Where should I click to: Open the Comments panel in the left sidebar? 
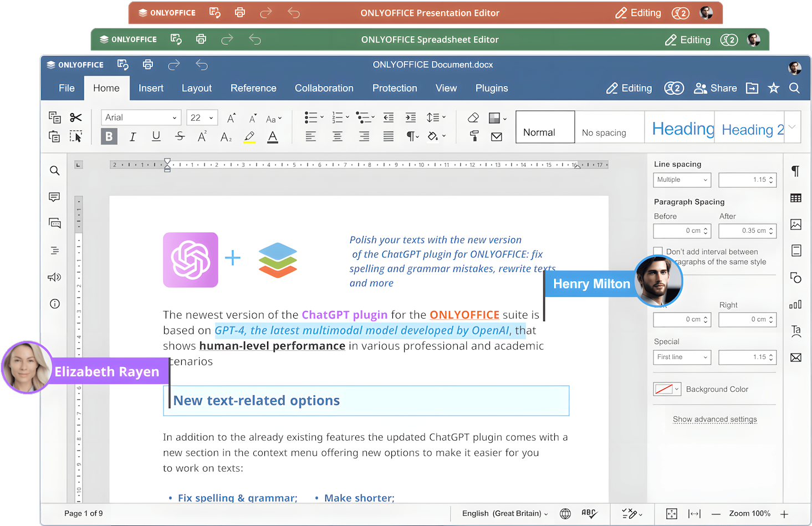tap(54, 197)
